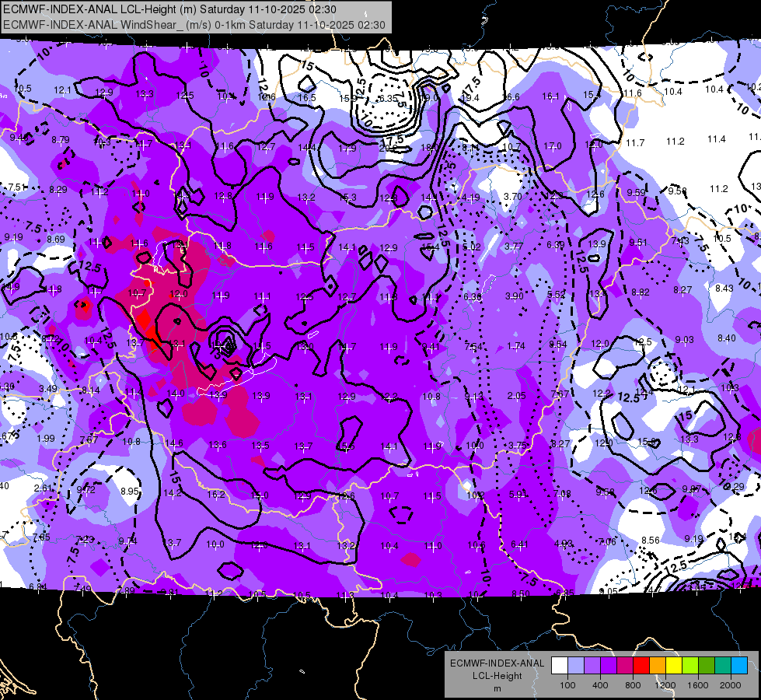
Task: Click the wind shear value '8.82'
Action: pyautogui.click(x=641, y=292)
